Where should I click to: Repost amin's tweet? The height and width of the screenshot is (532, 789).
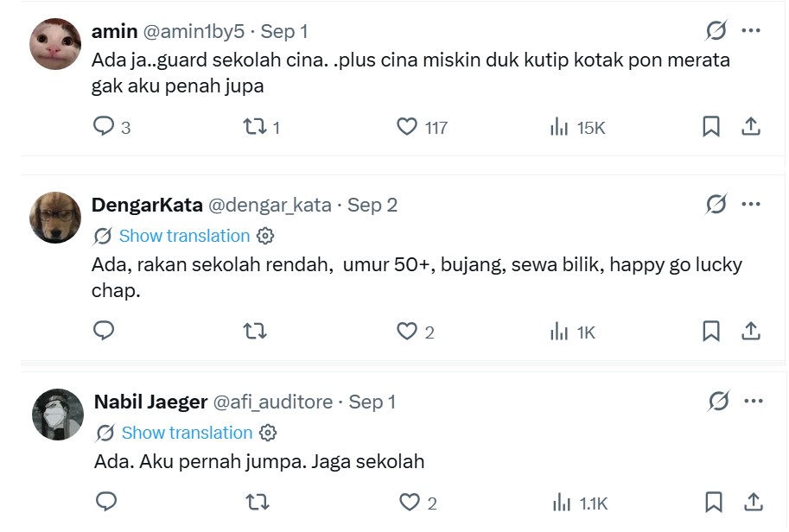point(255,126)
